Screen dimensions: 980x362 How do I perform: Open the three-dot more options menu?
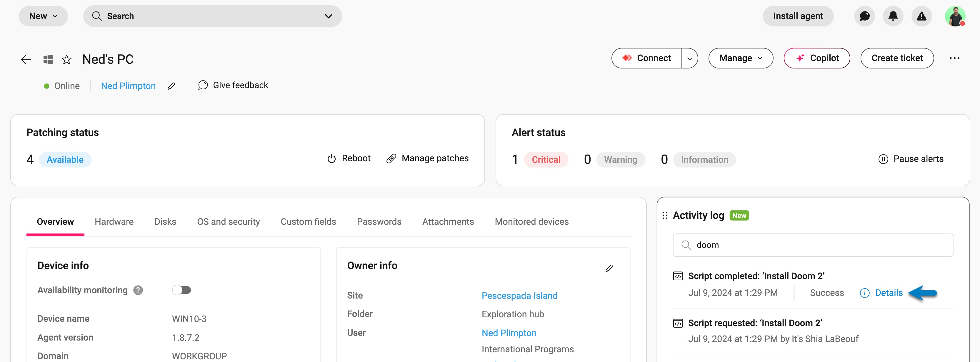point(954,58)
